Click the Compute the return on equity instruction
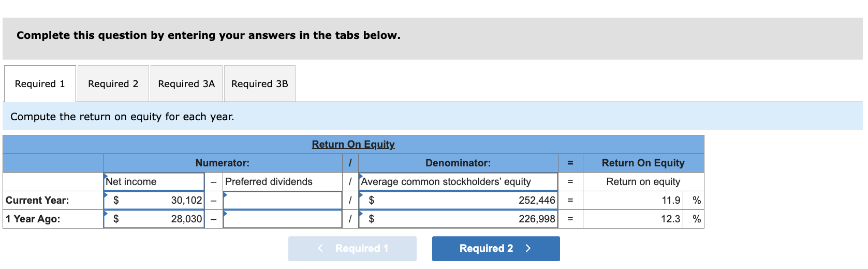The height and width of the screenshot is (269, 868). coord(122,117)
